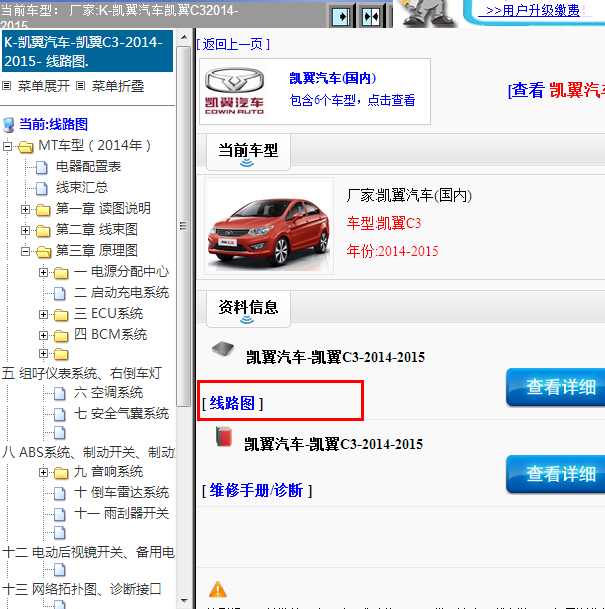Expand 三 ECU系统 node
605x609 pixels.
pos(43,315)
